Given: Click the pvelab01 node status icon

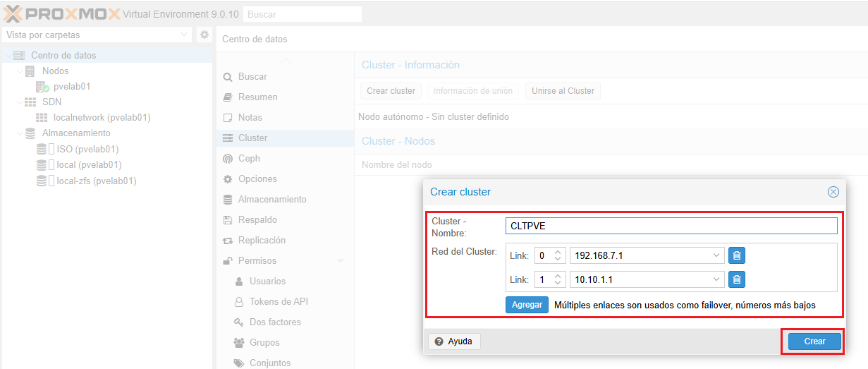Looking at the screenshot, I should 42,86.
